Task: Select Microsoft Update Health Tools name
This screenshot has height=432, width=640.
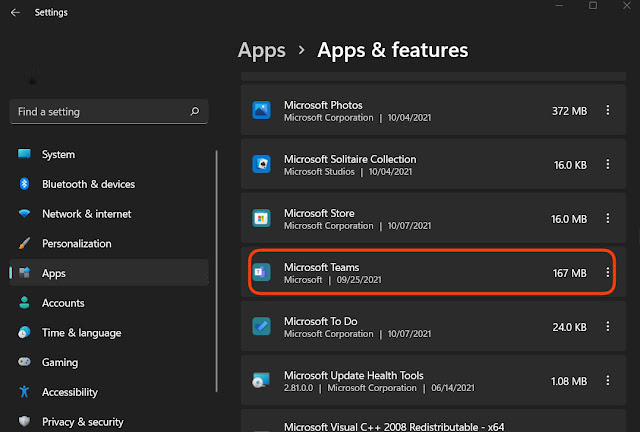Action: coord(354,375)
